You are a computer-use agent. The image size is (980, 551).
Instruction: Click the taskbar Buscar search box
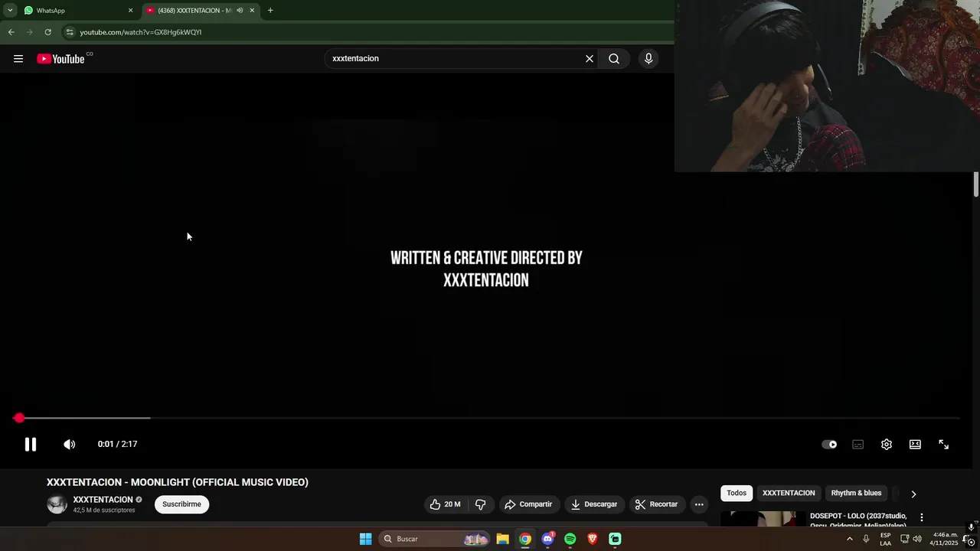pos(435,539)
